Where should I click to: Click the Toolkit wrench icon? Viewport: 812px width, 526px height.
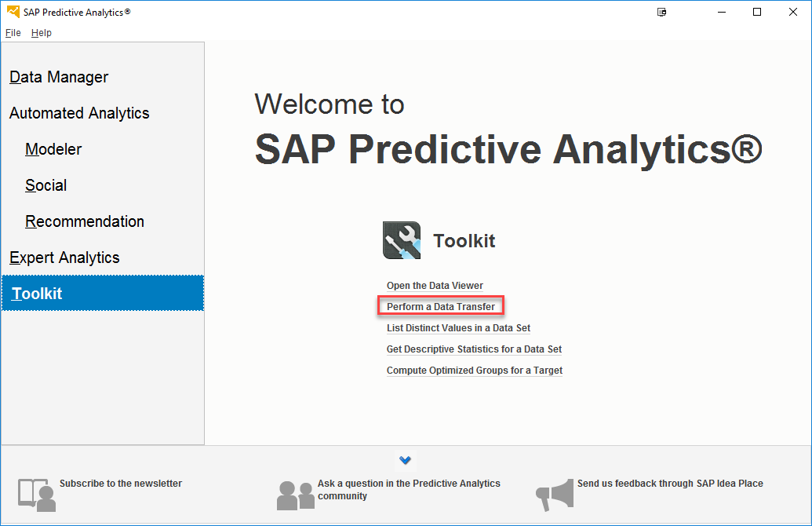402,240
